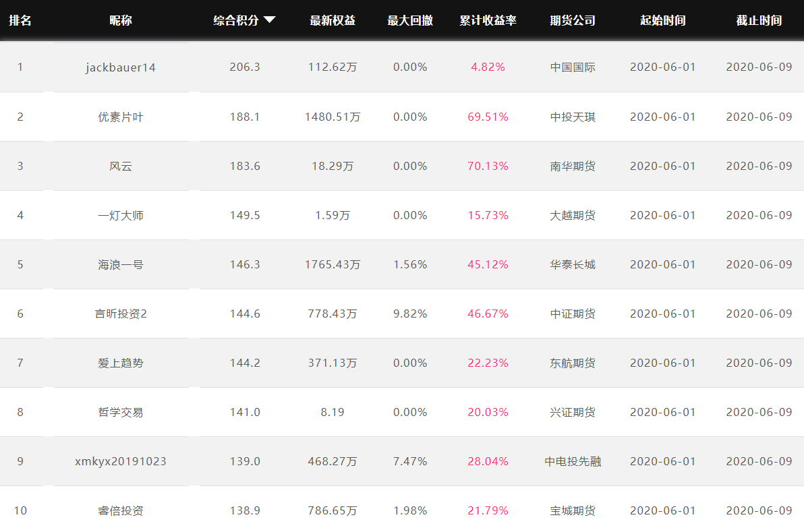Click futures company 宝城期货
The width and height of the screenshot is (804, 532).
[573, 510]
